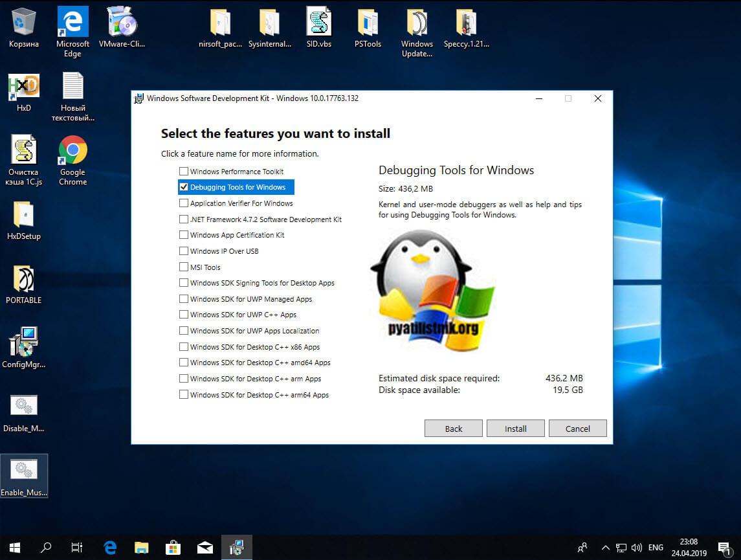Open File Explorer from the taskbar
The height and width of the screenshot is (560, 741).
pyautogui.click(x=141, y=547)
